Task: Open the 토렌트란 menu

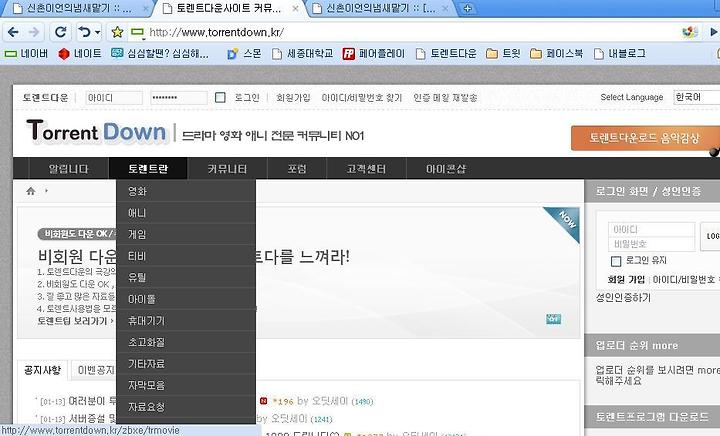Action: pos(148,169)
